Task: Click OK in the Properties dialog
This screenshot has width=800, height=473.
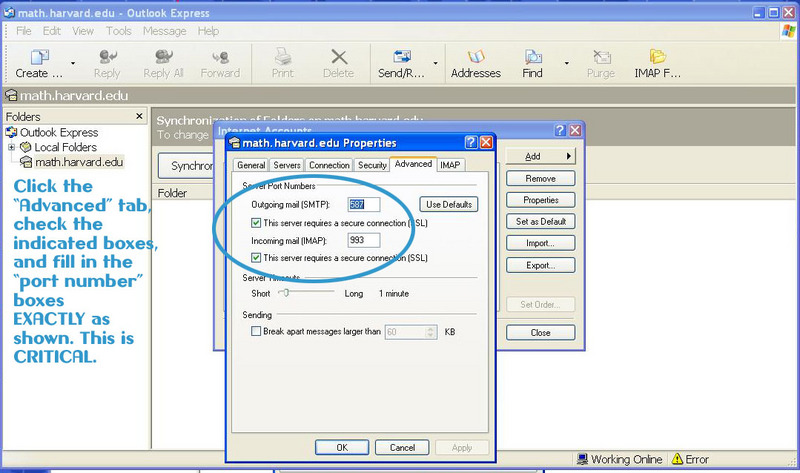Action: (x=342, y=447)
